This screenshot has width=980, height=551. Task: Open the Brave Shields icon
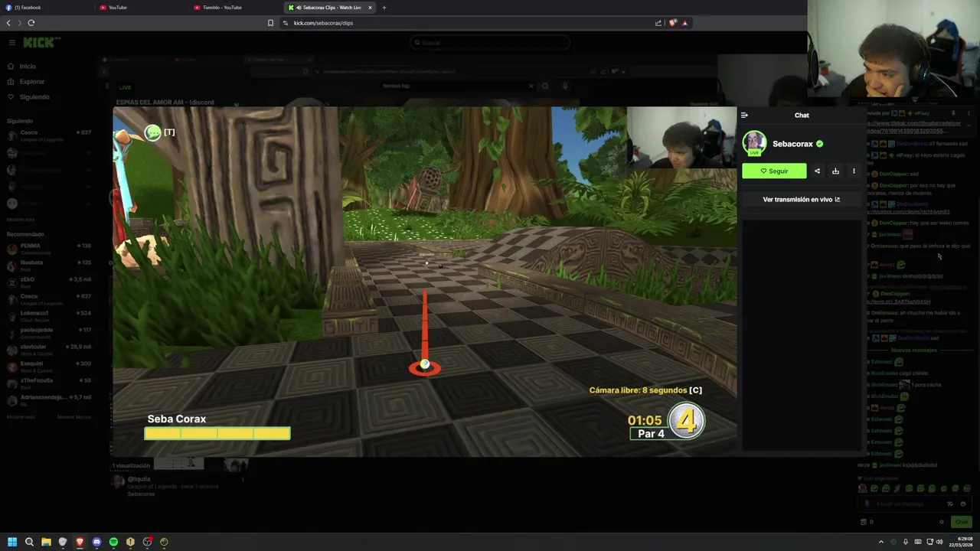tap(672, 23)
